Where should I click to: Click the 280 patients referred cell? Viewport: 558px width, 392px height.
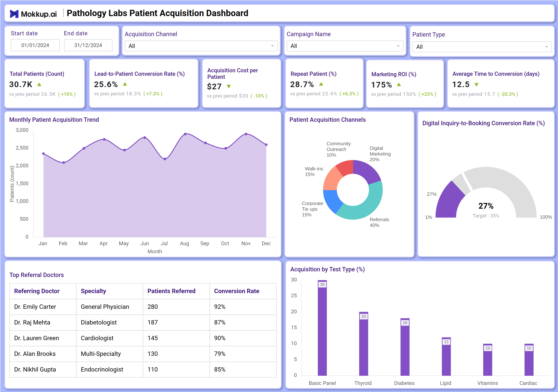click(x=176, y=307)
